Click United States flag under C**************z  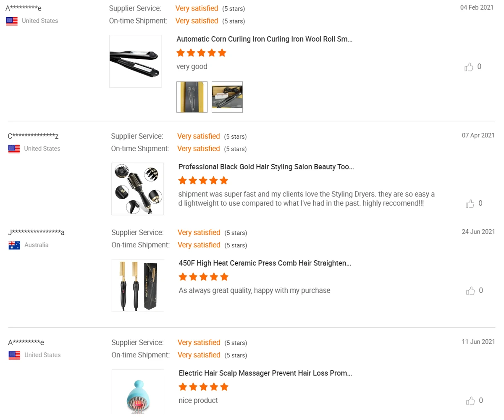pyautogui.click(x=14, y=149)
